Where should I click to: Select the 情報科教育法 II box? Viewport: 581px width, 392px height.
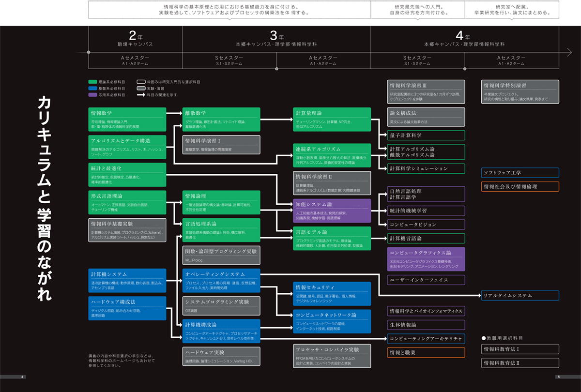click(x=520, y=362)
